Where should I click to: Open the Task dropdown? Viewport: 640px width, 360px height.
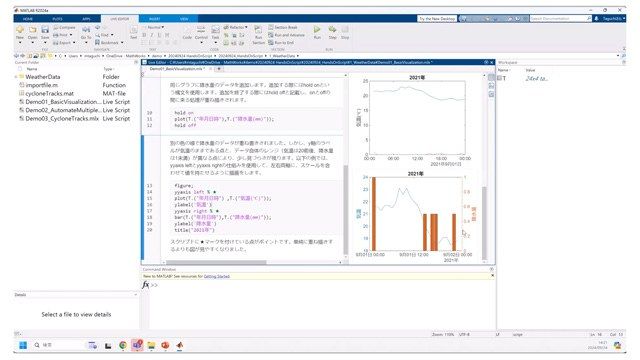215,42
